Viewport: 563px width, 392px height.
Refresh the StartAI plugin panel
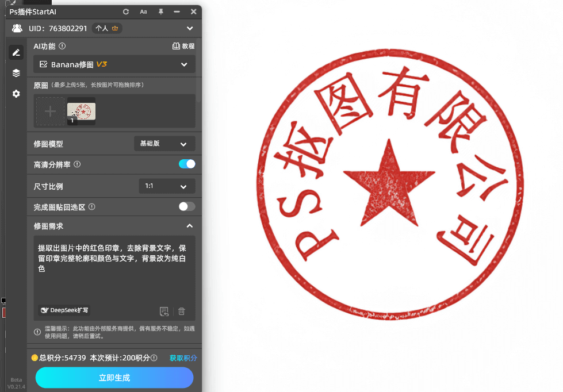(125, 11)
